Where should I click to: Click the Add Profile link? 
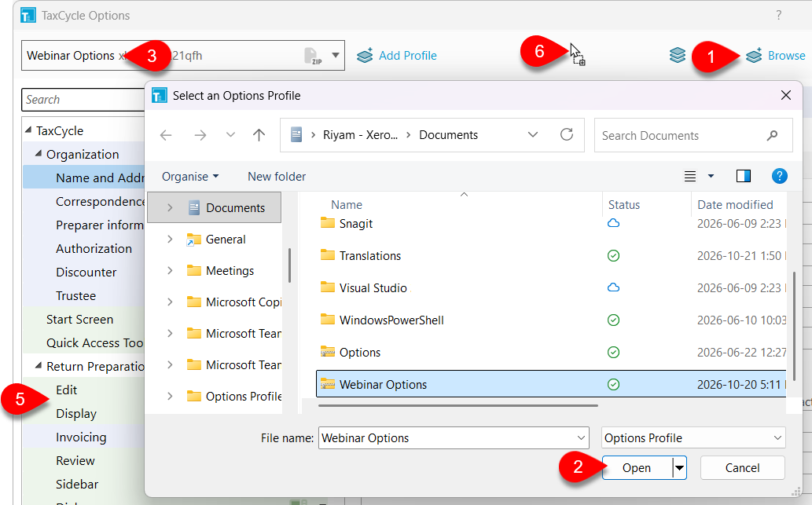407,55
